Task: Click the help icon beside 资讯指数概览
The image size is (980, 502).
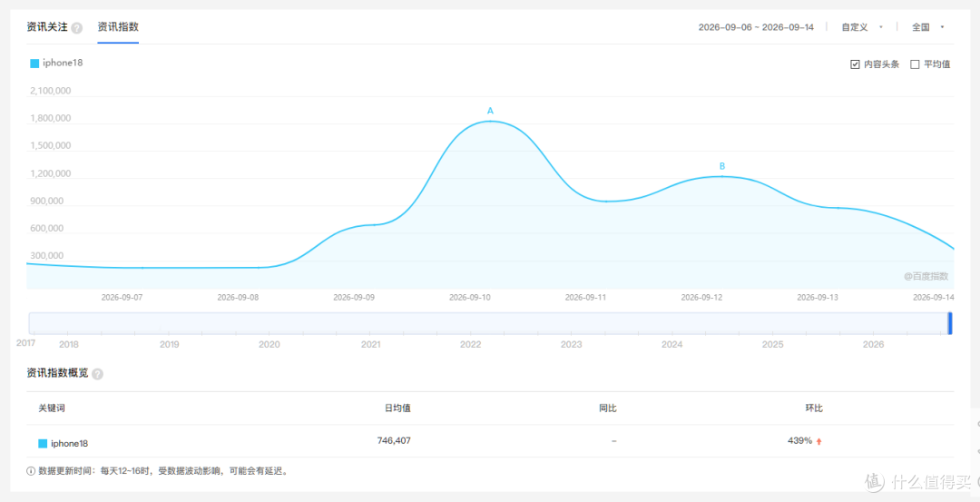Action: [x=97, y=374]
